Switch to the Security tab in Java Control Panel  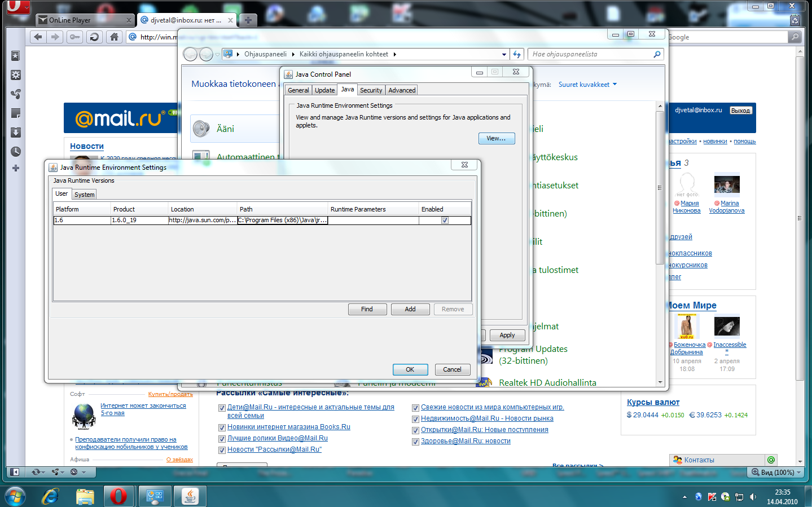coord(371,90)
